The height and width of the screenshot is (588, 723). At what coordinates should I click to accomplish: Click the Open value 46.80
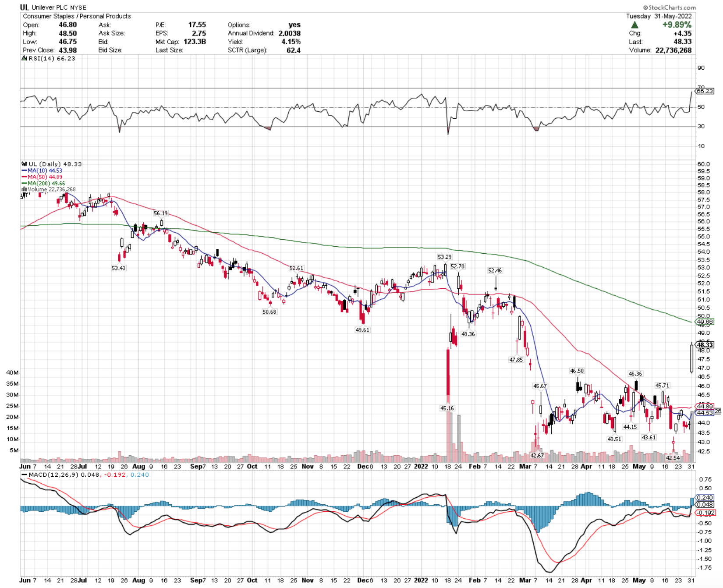[x=67, y=25]
